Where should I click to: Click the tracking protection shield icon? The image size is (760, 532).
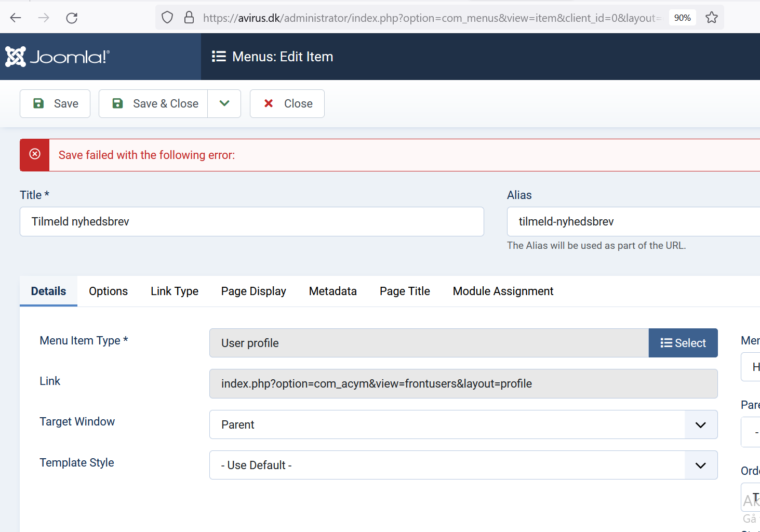tap(167, 18)
